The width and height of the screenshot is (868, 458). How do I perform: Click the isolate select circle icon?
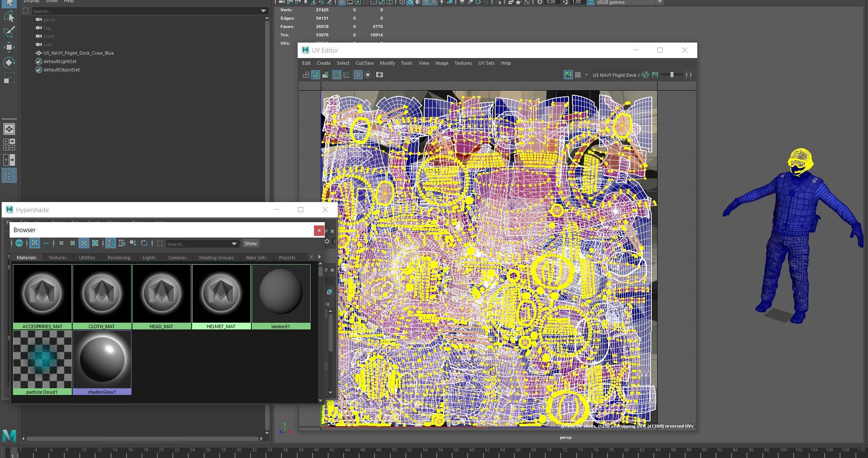pyautogui.click(x=368, y=75)
